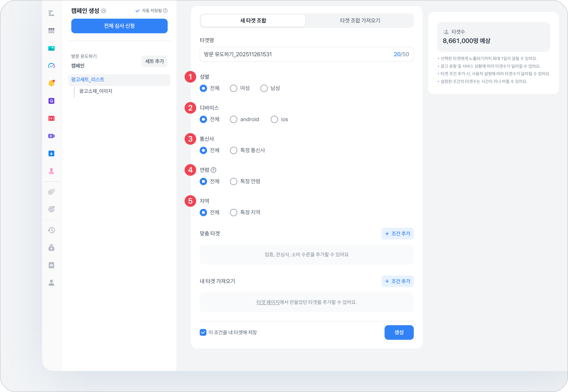Select android device radio button
Image resolution: width=568 pixels, height=392 pixels.
[234, 119]
